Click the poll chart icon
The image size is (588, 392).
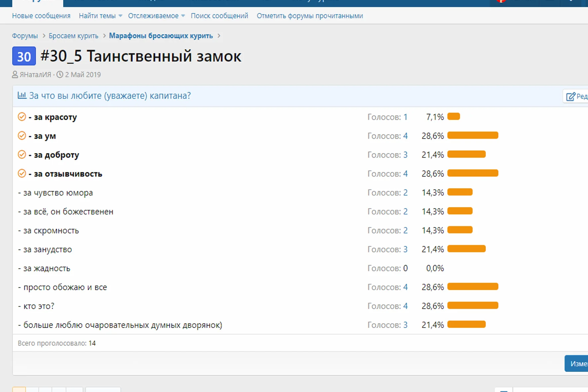22,96
